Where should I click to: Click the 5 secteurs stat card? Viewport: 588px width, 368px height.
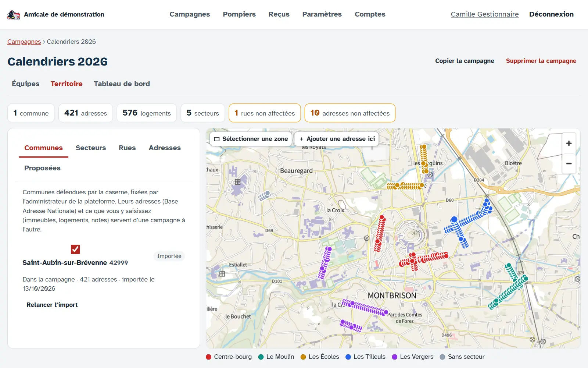point(202,113)
